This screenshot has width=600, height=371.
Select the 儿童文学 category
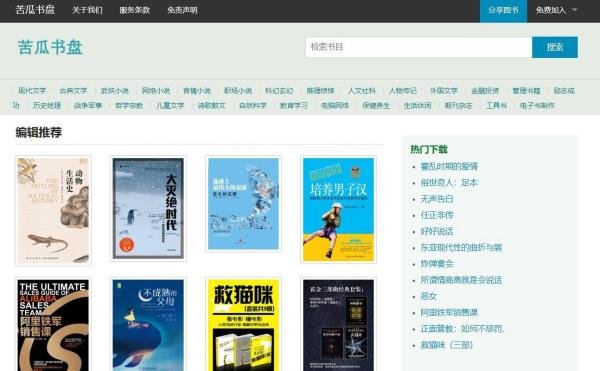170,105
